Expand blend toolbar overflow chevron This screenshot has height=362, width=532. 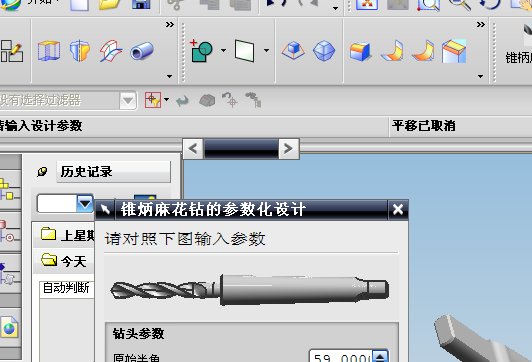[x=480, y=25]
